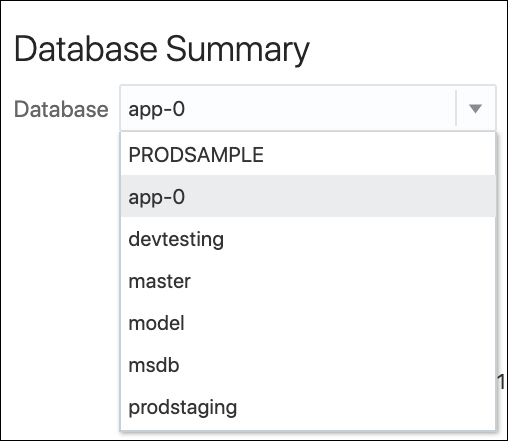Viewport: 508px width, 441px height.
Task: Click the word Summary in the title
Action: tap(238, 49)
